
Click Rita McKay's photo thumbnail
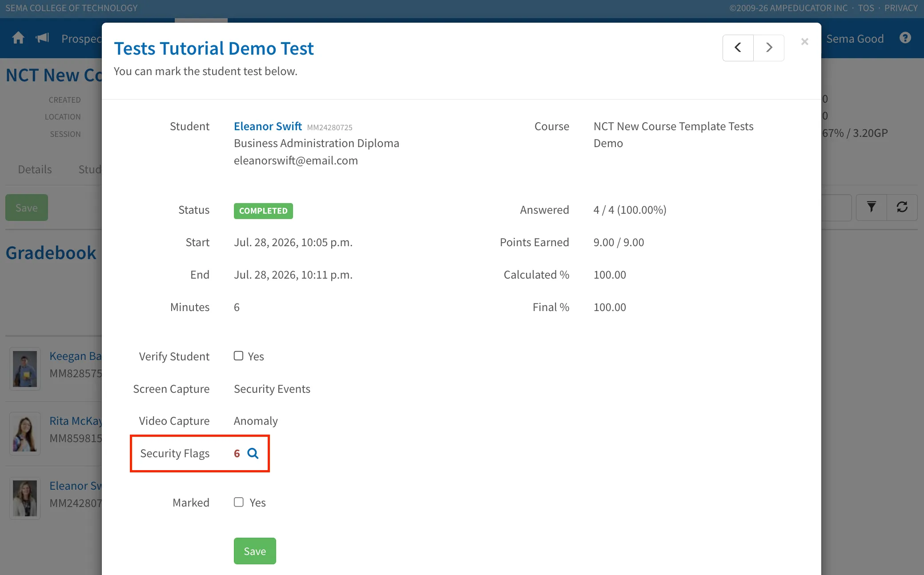pos(25,434)
